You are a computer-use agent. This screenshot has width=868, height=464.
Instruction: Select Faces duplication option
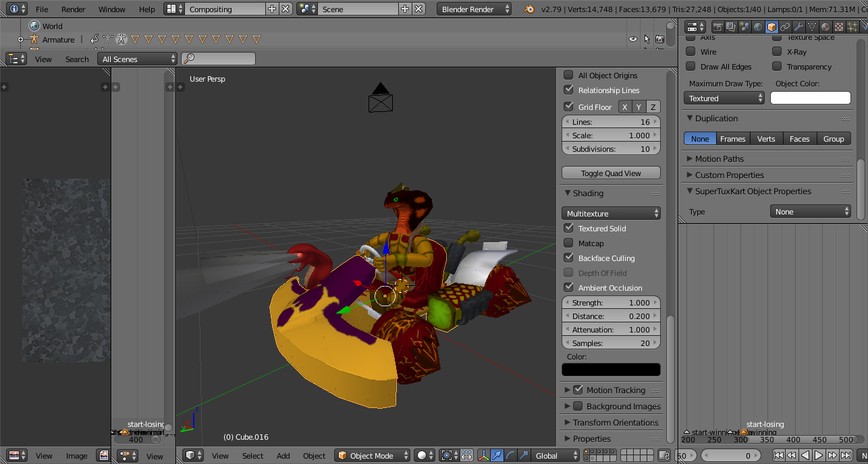(x=799, y=139)
